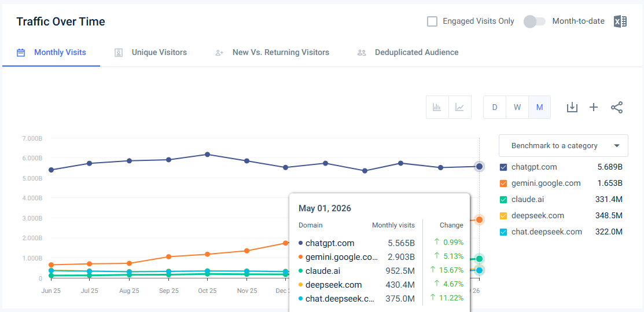The width and height of the screenshot is (644, 312).
Task: Click the share icon
Action: [616, 107]
